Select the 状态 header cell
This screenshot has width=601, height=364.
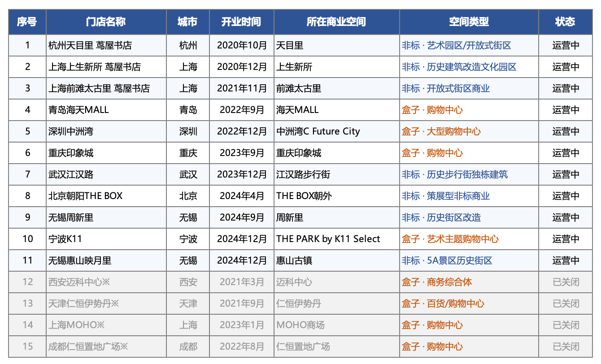click(565, 22)
